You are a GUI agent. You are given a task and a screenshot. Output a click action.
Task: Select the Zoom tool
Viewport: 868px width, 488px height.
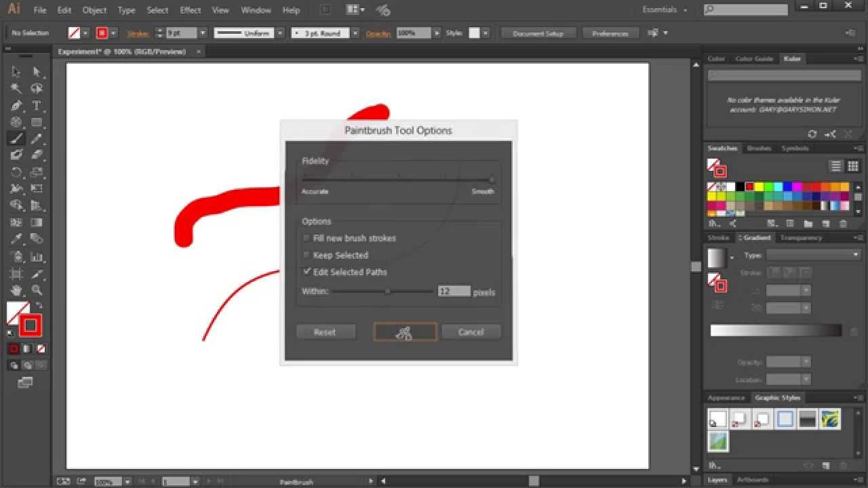tap(37, 290)
